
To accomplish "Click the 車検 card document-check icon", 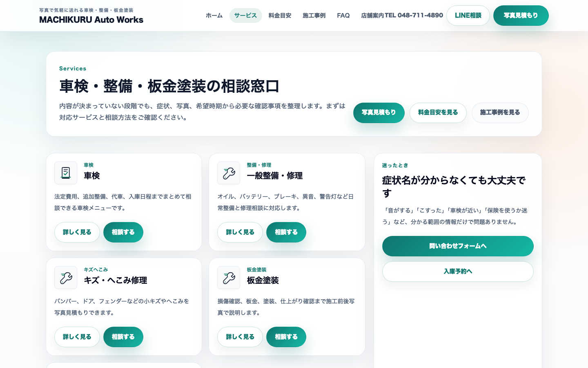I will click(66, 173).
